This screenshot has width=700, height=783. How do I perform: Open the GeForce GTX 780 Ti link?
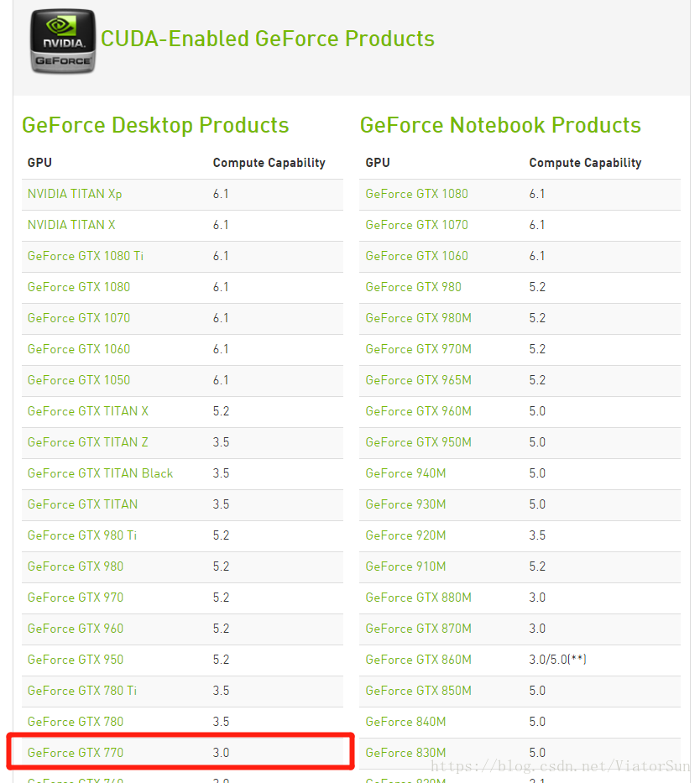[82, 690]
